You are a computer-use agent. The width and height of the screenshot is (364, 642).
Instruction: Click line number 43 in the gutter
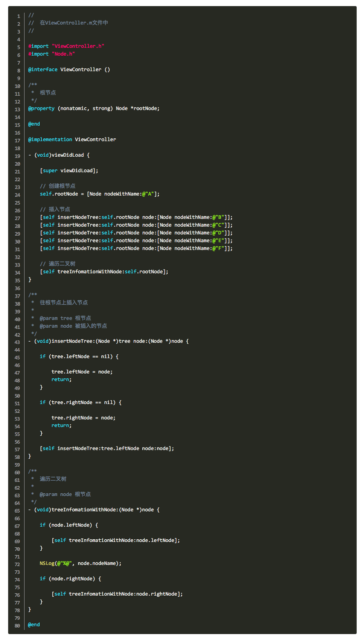click(x=17, y=342)
